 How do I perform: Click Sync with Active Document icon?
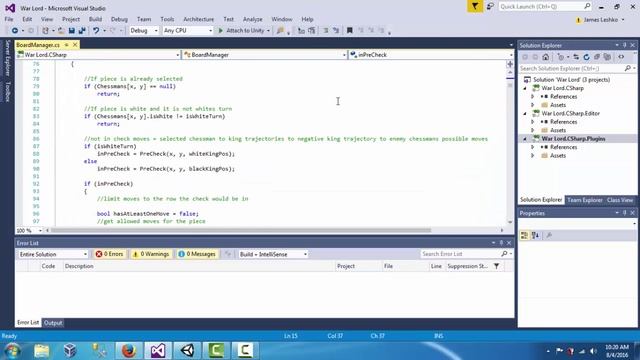click(576, 57)
